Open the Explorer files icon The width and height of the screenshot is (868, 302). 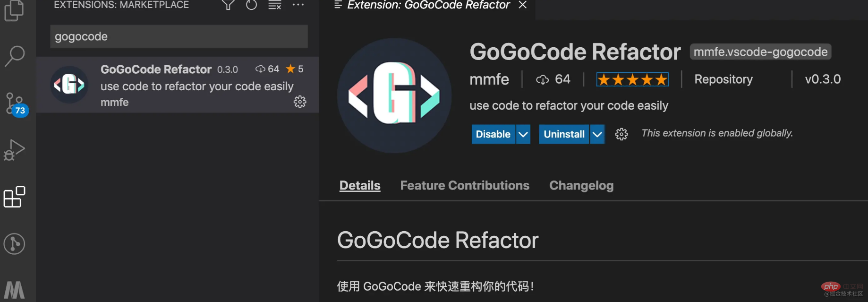click(14, 9)
